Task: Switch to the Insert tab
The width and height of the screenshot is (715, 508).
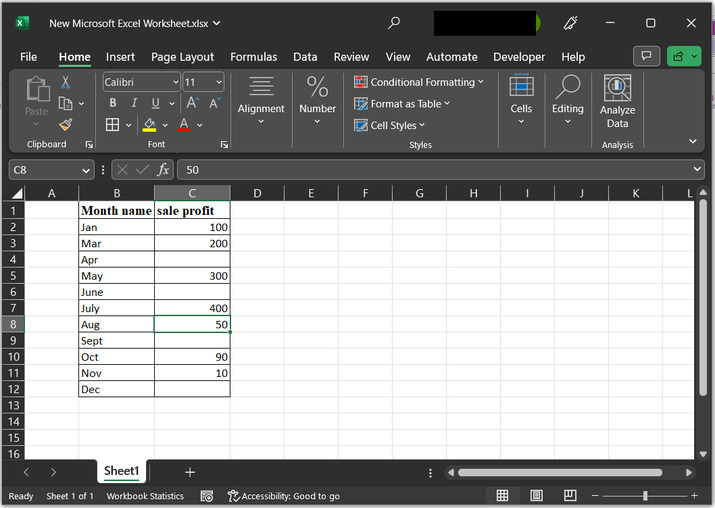Action: coord(120,57)
